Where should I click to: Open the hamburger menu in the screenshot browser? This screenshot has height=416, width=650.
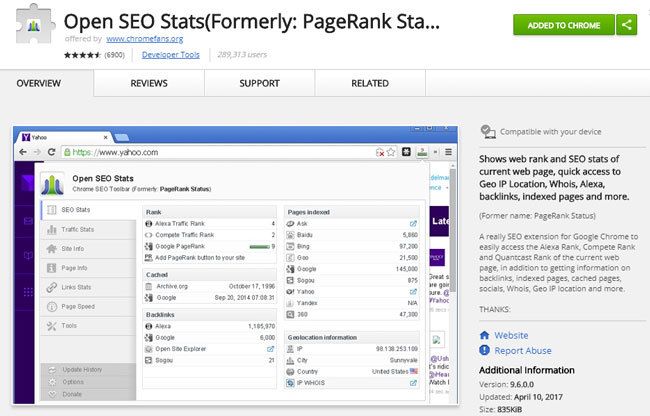pos(448,152)
